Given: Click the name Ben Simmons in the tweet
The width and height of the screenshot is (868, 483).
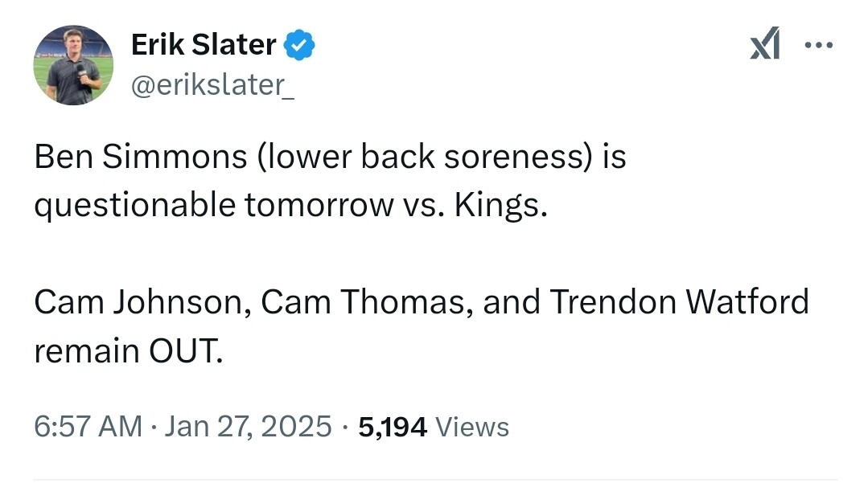Looking at the screenshot, I should click(140, 157).
